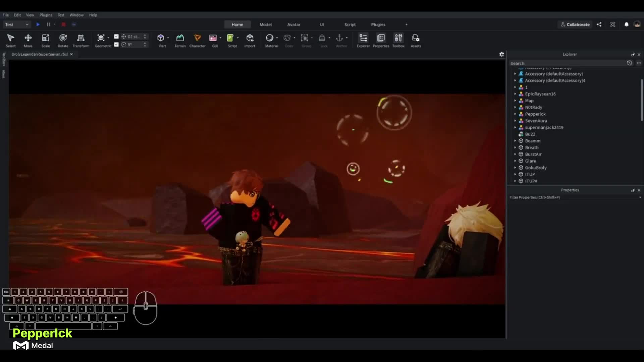Stop the running test

pos(63,24)
